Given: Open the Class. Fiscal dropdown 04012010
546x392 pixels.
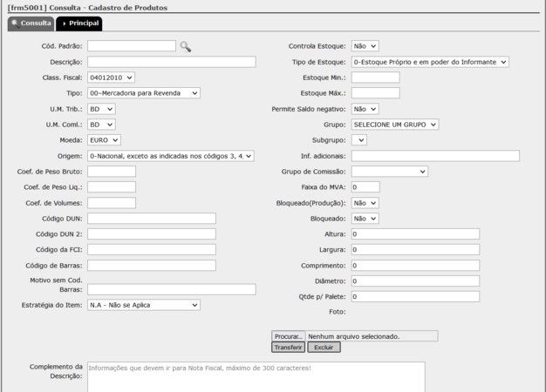Looking at the screenshot, I should click(x=111, y=78).
